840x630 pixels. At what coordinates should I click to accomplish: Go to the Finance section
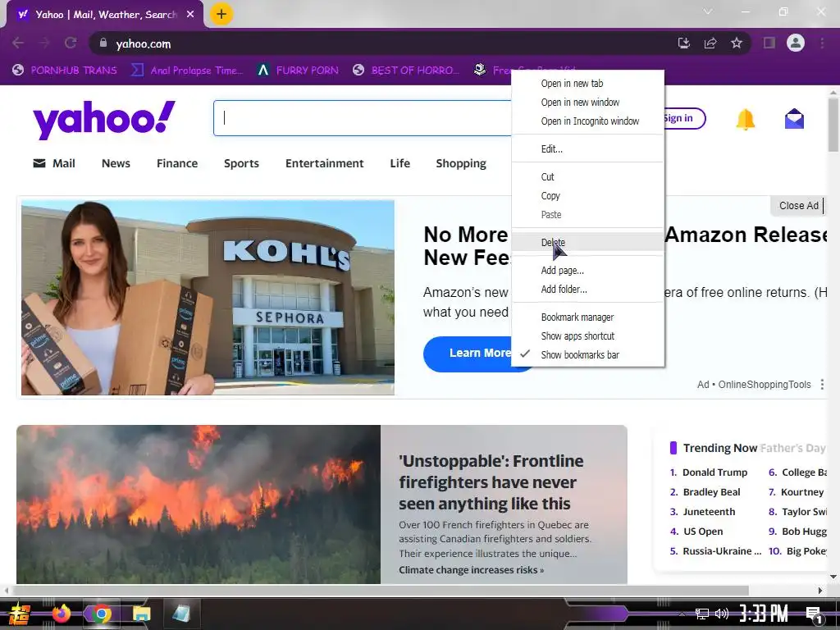click(177, 163)
